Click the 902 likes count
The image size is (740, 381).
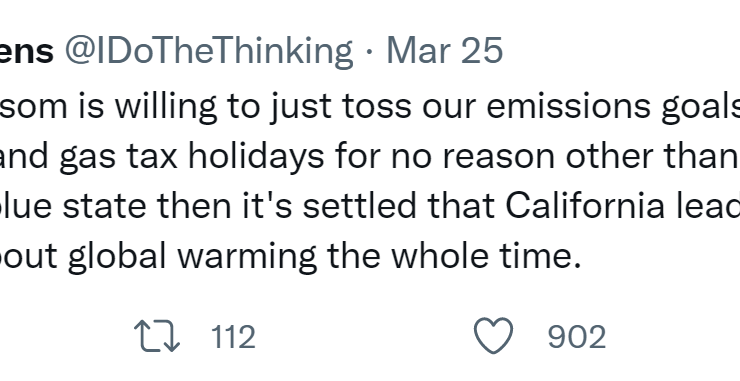pyautogui.click(x=577, y=337)
